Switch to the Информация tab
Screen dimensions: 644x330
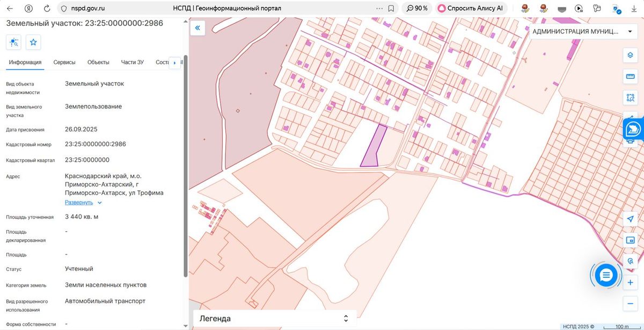25,62
